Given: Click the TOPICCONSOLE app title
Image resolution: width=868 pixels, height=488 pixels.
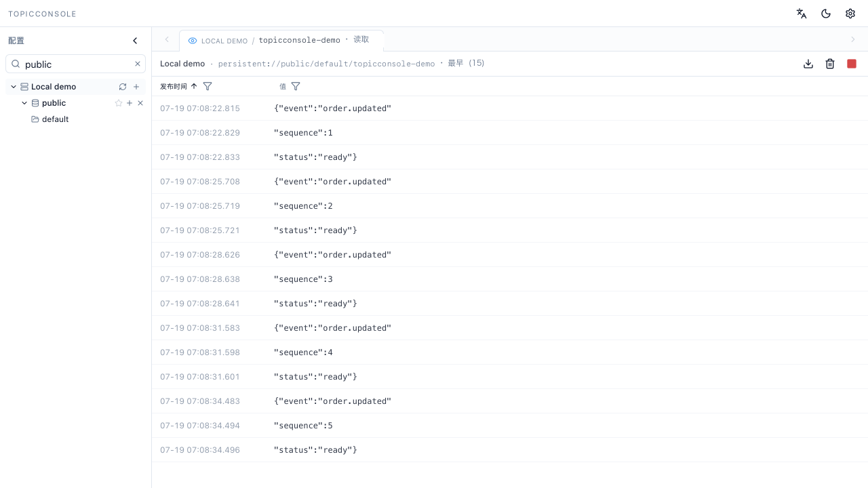Looking at the screenshot, I should (42, 14).
